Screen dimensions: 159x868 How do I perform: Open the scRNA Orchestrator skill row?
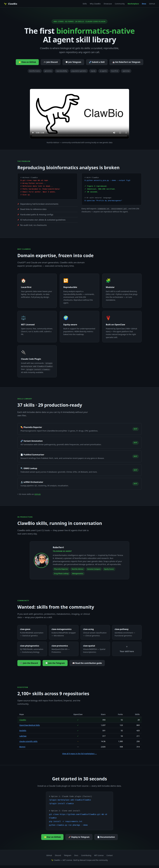[x=79, y=484]
